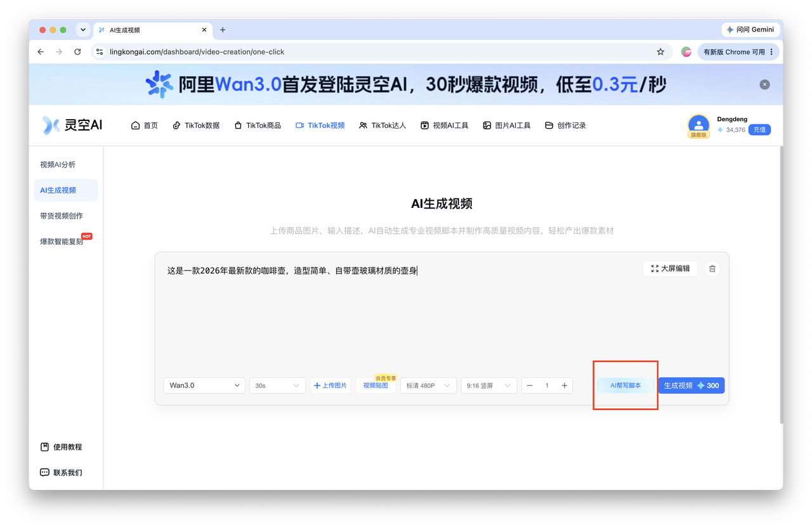Image resolution: width=812 pixels, height=528 pixels.
Task: Click the site information icon in address bar
Action: click(100, 52)
